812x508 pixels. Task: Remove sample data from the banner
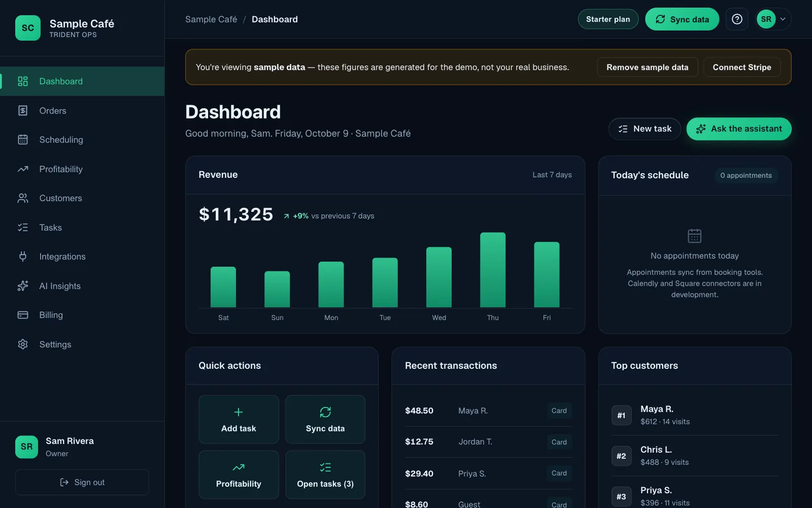(648, 67)
